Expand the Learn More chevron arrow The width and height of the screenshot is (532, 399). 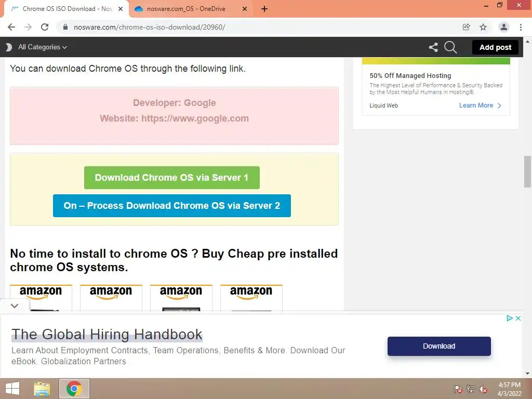click(499, 105)
